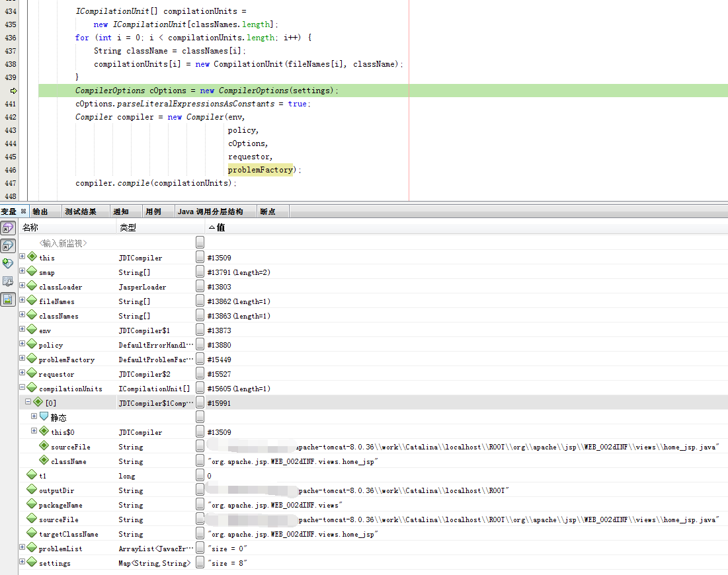Click the second variables sidebar view icon

pyautogui.click(x=8, y=245)
